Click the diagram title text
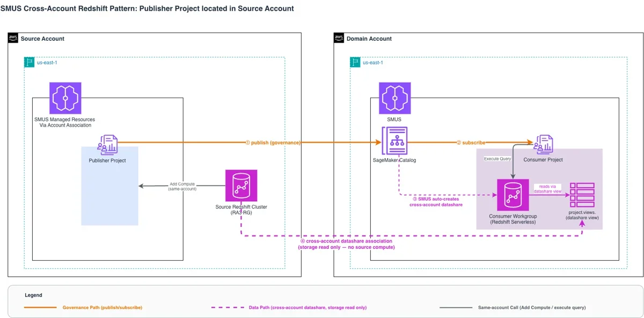The width and height of the screenshot is (644, 318). (147, 9)
